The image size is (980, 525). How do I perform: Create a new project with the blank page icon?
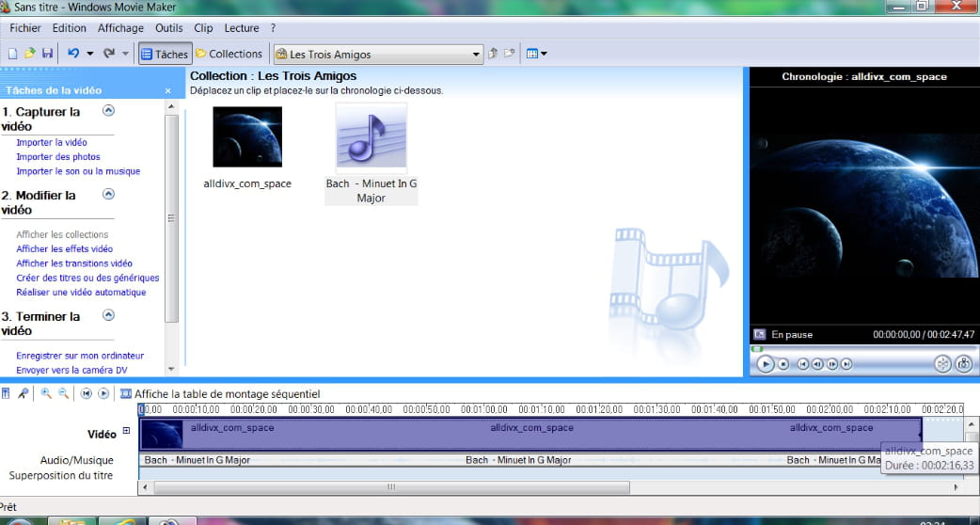[x=12, y=54]
